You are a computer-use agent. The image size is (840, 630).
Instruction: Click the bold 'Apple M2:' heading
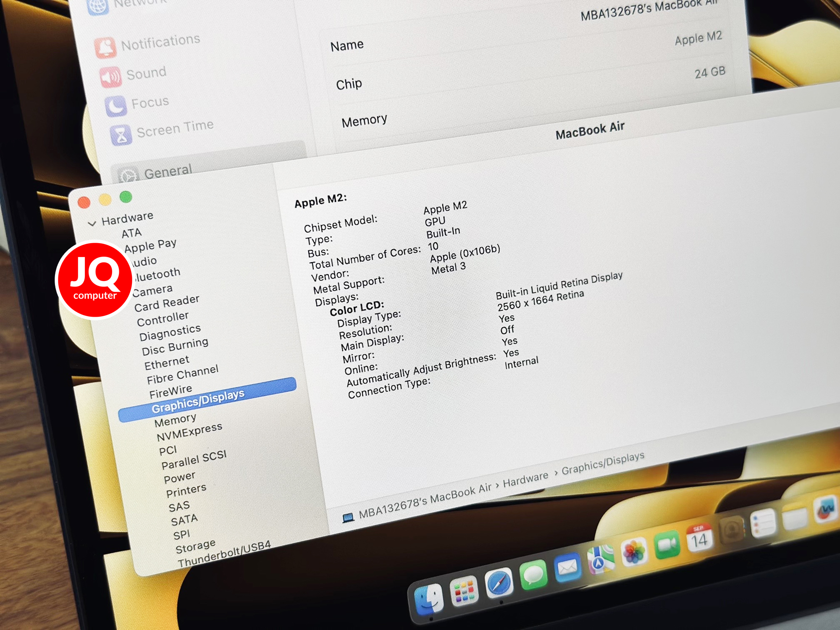coord(320,201)
